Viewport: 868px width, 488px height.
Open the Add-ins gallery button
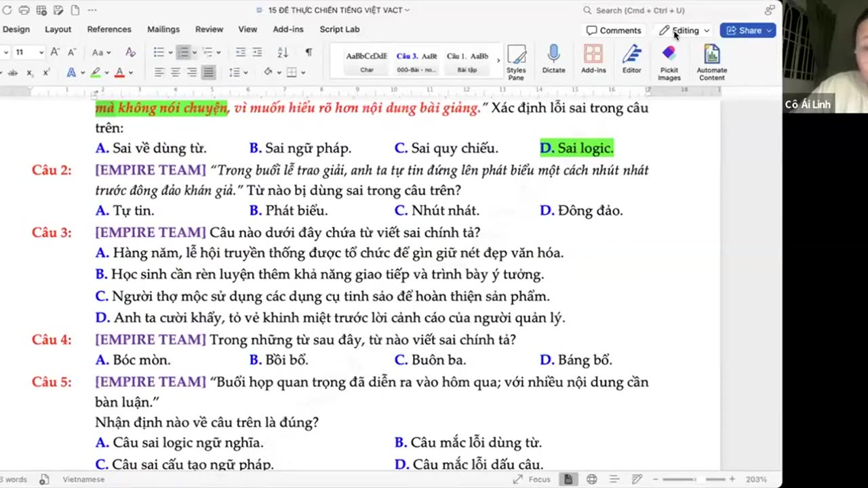[593, 60]
